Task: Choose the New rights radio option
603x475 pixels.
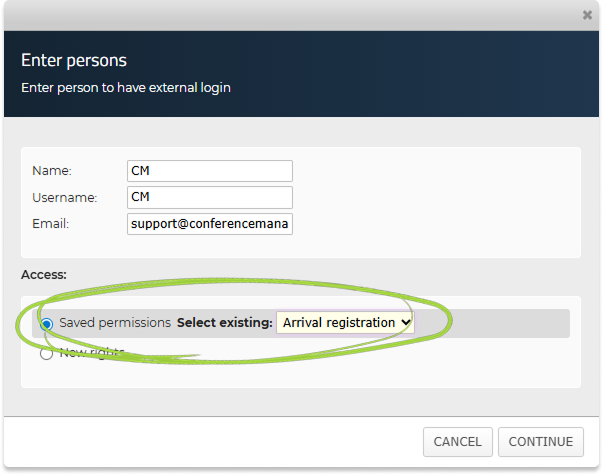Action: pos(47,352)
